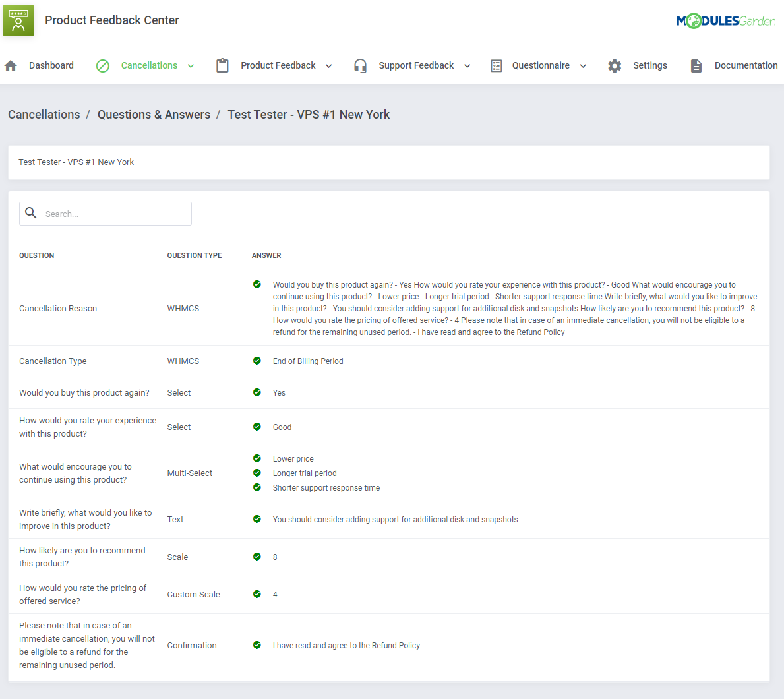Image resolution: width=784 pixels, height=699 pixels.
Task: Click the 'Cancellation Reason' question cell
Action: [x=58, y=309]
